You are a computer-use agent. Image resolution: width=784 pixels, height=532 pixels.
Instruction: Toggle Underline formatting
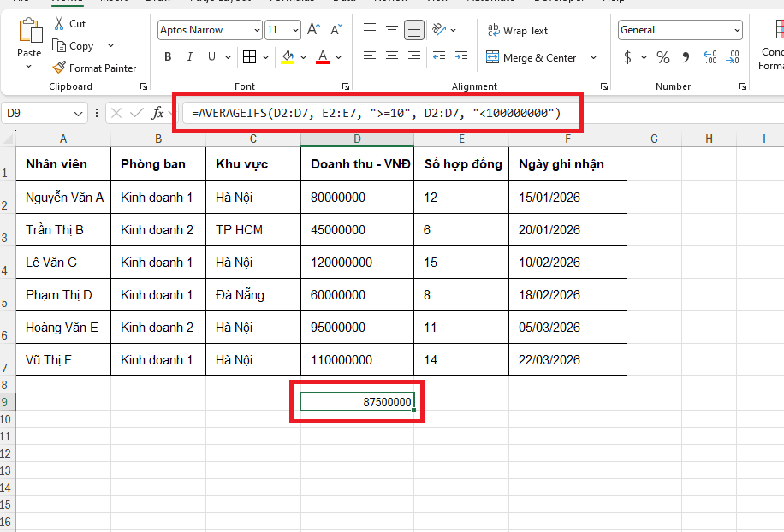(211, 57)
